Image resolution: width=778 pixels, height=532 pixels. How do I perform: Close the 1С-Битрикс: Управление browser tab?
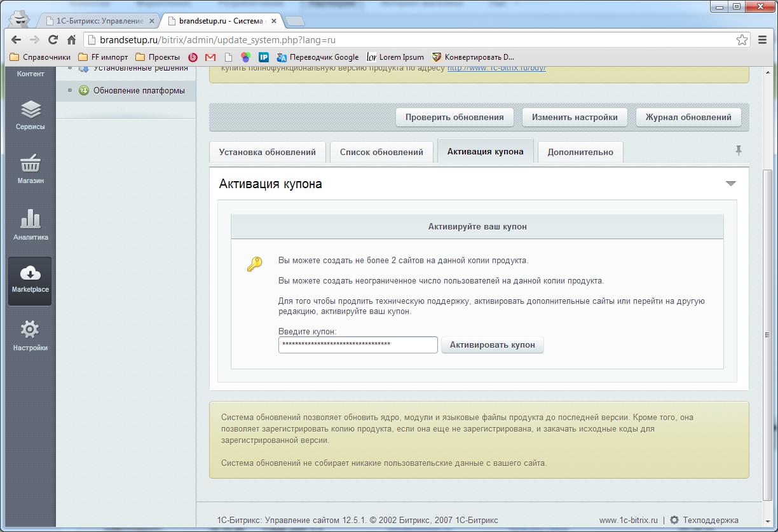coord(151,20)
